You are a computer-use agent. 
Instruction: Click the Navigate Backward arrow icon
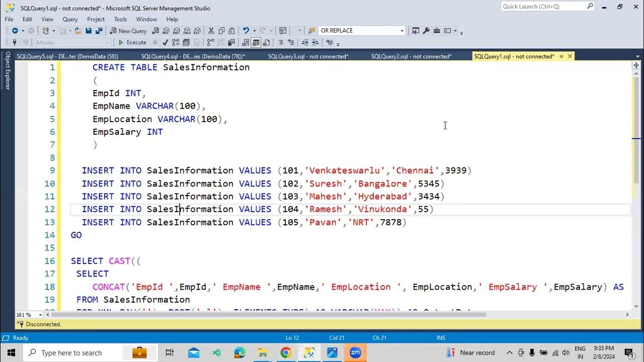(15, 31)
